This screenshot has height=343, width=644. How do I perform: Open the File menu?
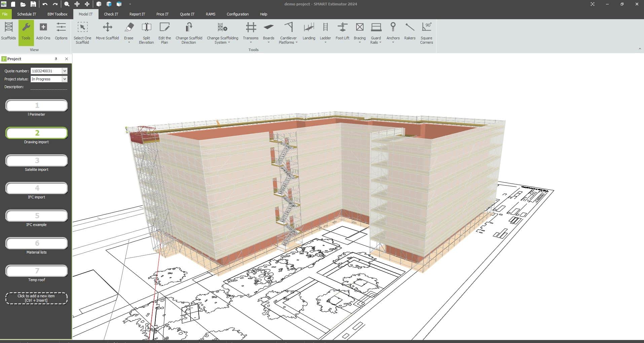(x=5, y=14)
